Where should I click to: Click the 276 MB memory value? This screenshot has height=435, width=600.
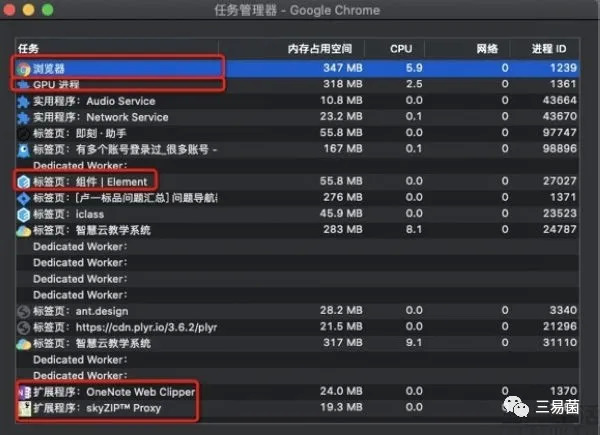pyautogui.click(x=342, y=197)
